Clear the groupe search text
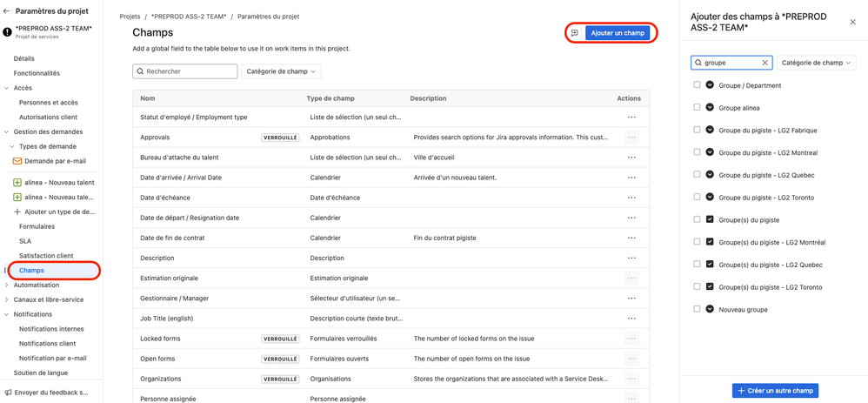Image resolution: width=868 pixels, height=403 pixels. pos(765,64)
